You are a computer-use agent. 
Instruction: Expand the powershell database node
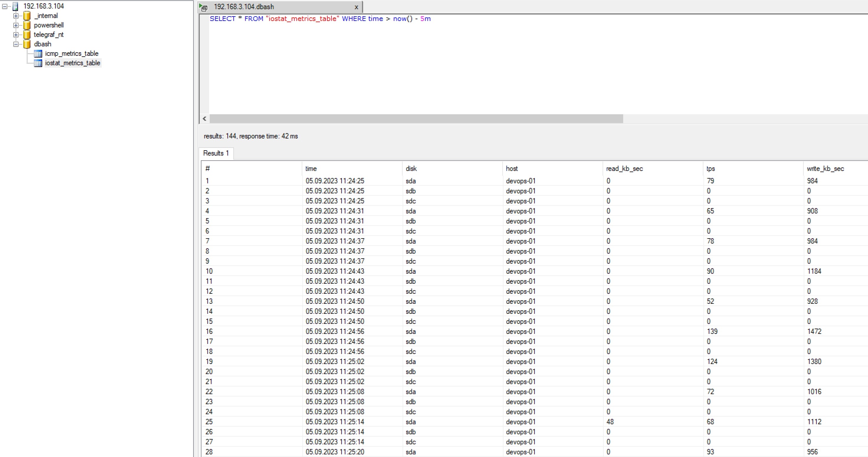16,25
